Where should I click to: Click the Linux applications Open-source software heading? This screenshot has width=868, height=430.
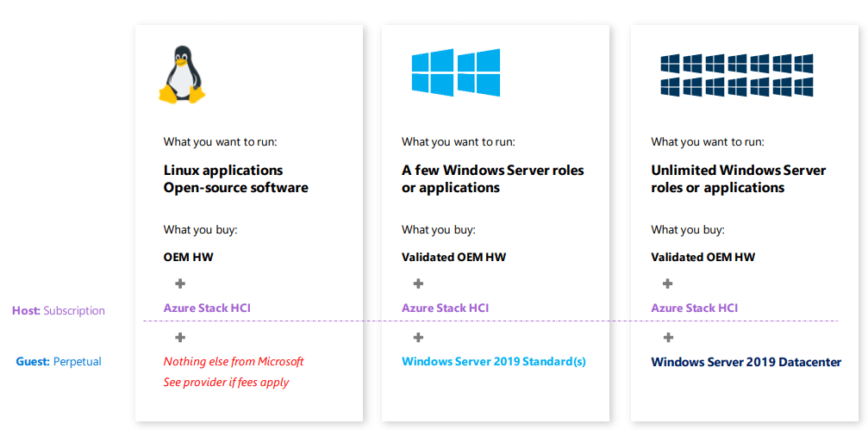pos(235,178)
